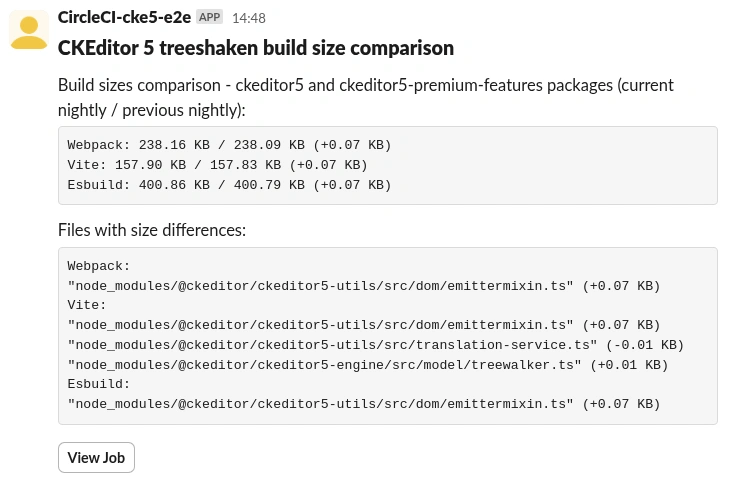The width and height of the screenshot is (733, 479).
Task: Open the CircleCI-cke5-e2e sender name
Action: [x=124, y=16]
